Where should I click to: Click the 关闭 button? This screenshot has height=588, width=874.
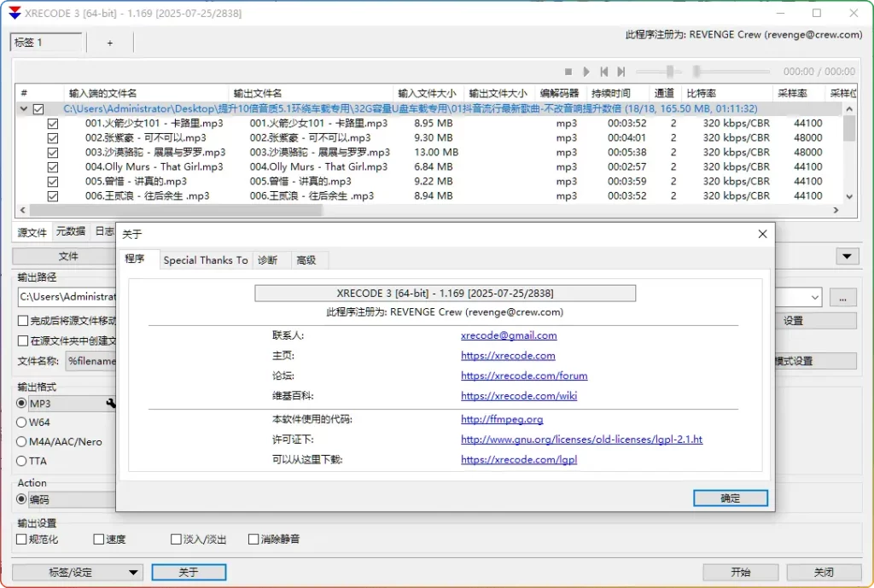pyautogui.click(x=824, y=573)
